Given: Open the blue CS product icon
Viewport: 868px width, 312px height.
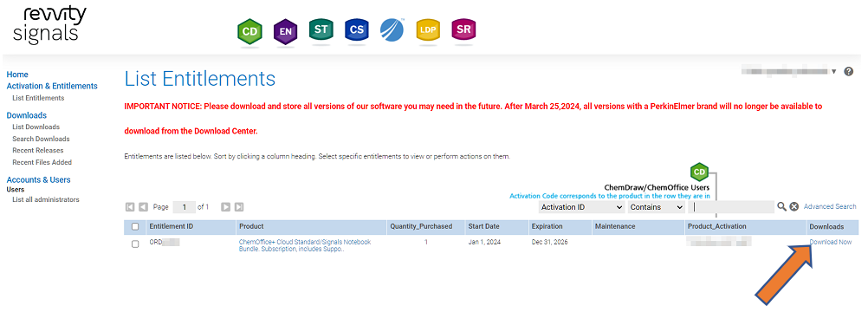Looking at the screenshot, I should point(357,30).
